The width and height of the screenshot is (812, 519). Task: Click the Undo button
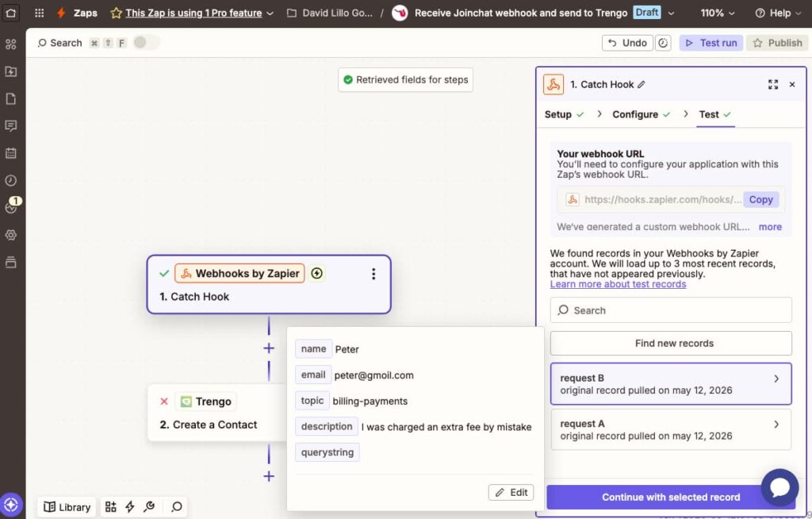click(627, 43)
